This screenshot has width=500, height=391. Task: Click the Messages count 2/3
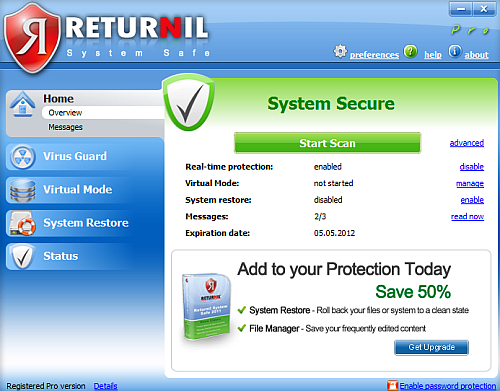tap(320, 216)
